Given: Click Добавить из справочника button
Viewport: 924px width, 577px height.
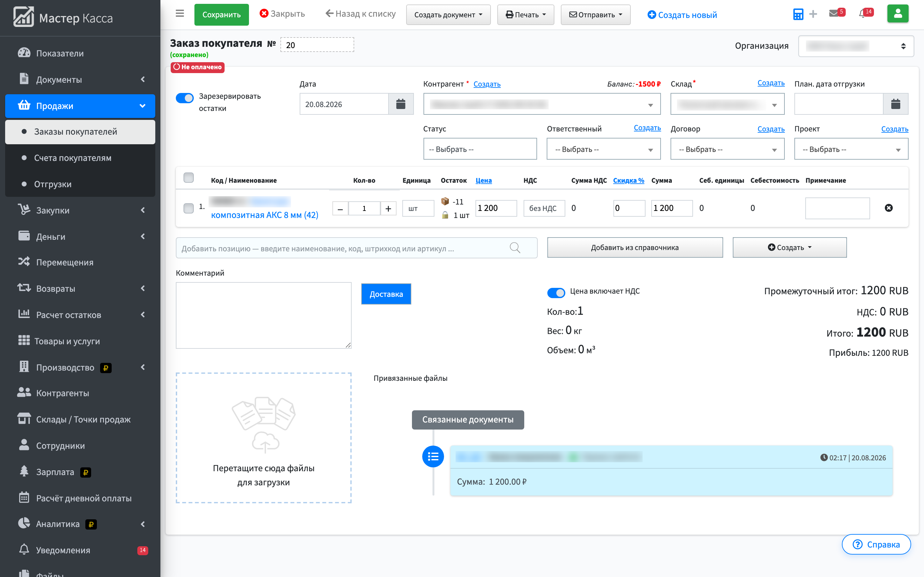Looking at the screenshot, I should [635, 248].
